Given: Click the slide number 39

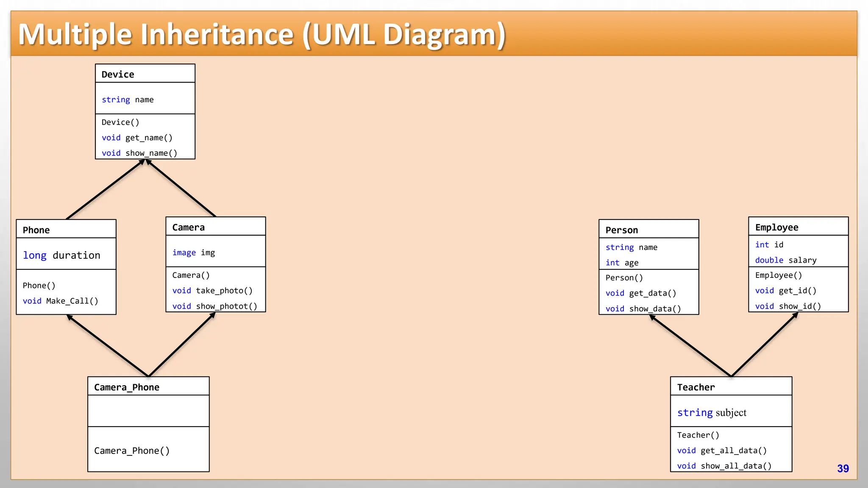Looking at the screenshot, I should click(x=843, y=469).
